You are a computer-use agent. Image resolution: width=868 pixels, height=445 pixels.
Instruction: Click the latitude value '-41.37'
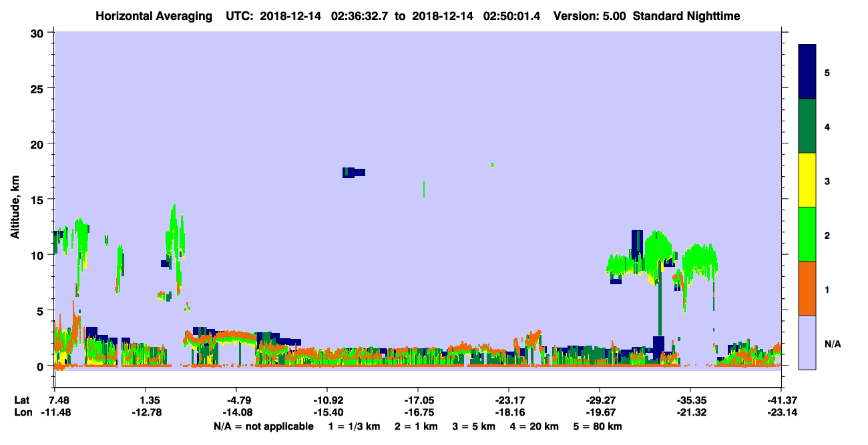pos(781,400)
